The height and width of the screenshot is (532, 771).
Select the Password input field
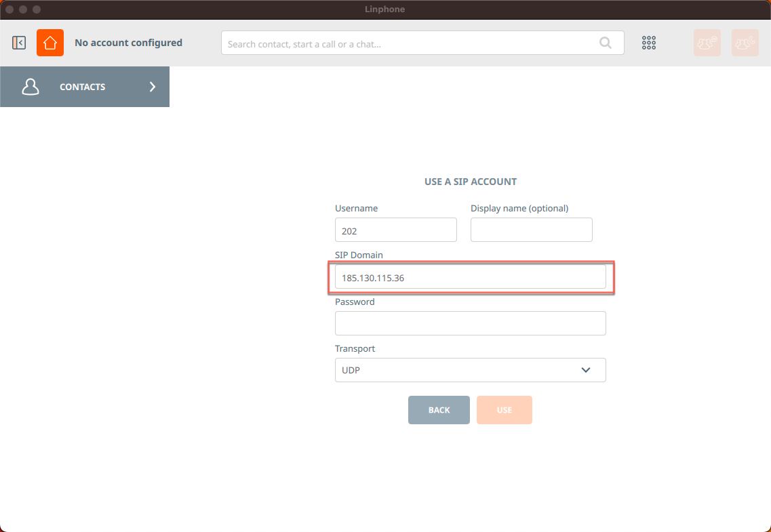tap(470, 323)
